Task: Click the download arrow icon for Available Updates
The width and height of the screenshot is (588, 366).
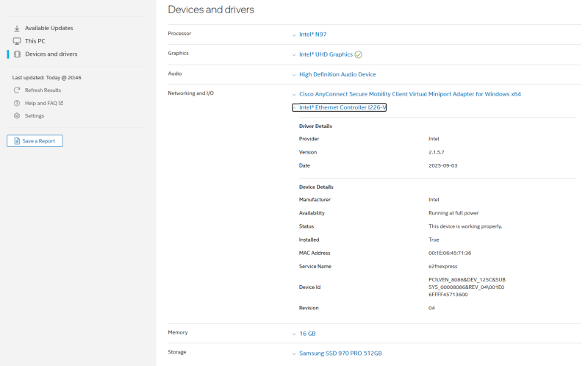Action: point(17,28)
